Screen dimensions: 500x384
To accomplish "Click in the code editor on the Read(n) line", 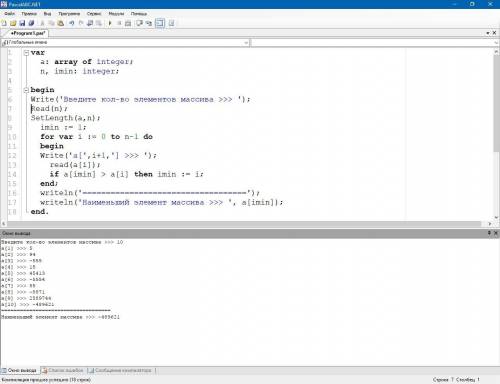I will pos(49,109).
